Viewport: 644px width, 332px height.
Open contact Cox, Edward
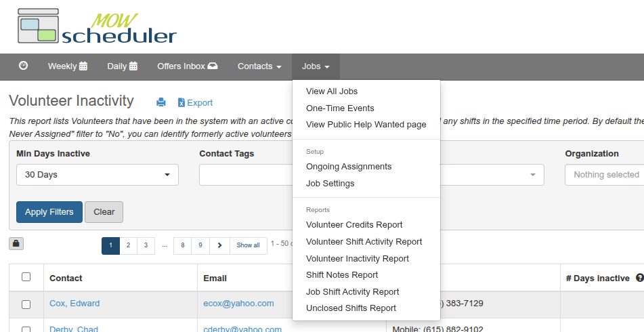pyautogui.click(x=74, y=304)
